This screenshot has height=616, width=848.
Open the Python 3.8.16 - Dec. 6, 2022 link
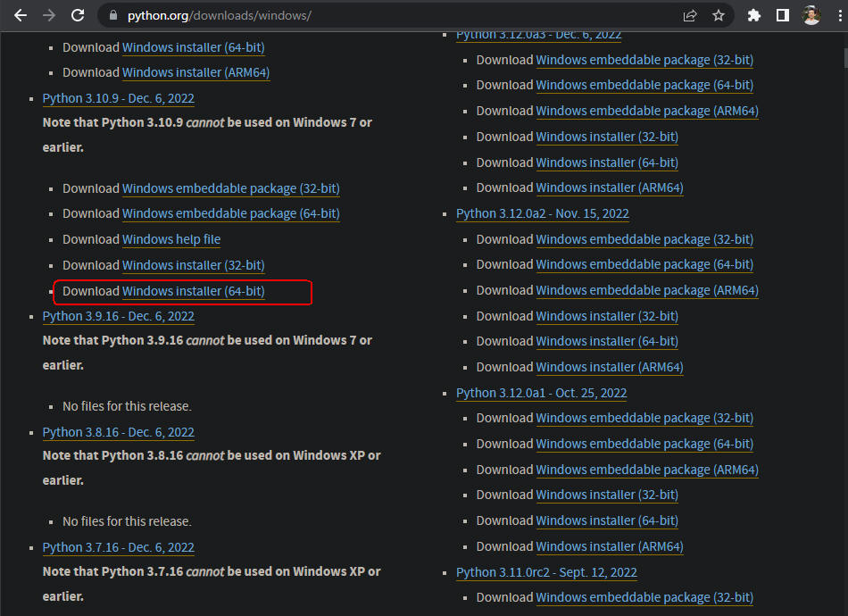point(119,432)
